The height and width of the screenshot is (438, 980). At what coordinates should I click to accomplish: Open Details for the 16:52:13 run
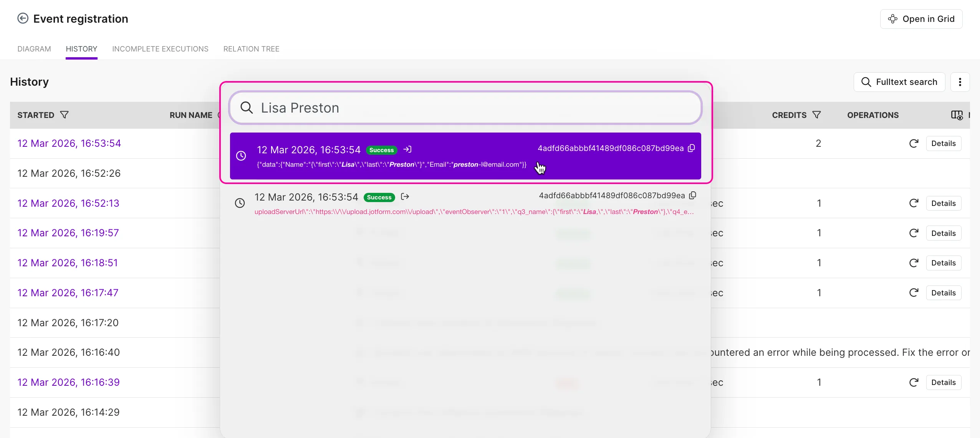[x=944, y=203]
